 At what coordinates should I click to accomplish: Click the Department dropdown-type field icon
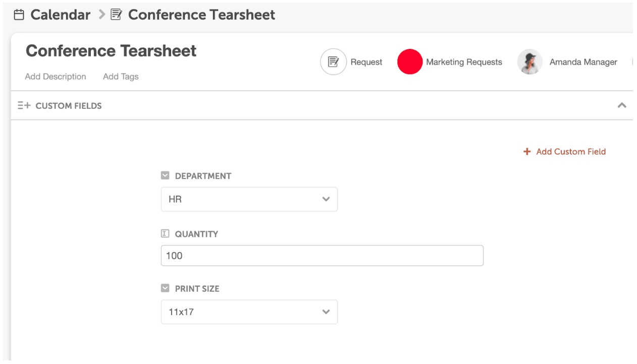tap(165, 175)
